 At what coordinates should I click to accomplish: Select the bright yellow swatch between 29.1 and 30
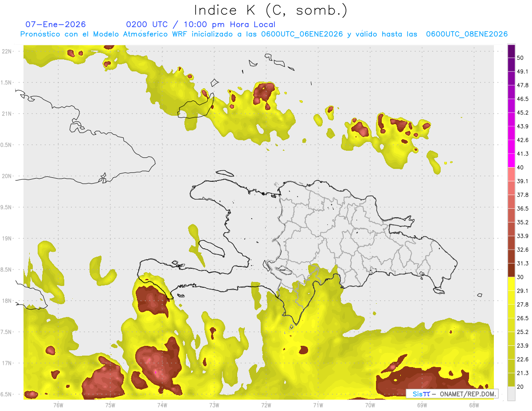pyautogui.click(x=511, y=284)
